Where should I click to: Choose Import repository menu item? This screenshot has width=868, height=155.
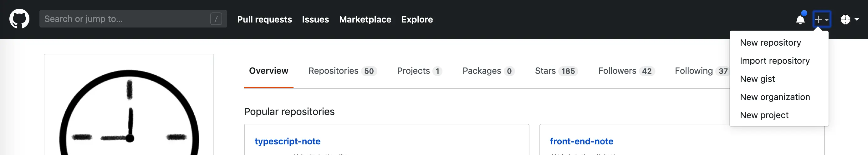pyautogui.click(x=774, y=61)
